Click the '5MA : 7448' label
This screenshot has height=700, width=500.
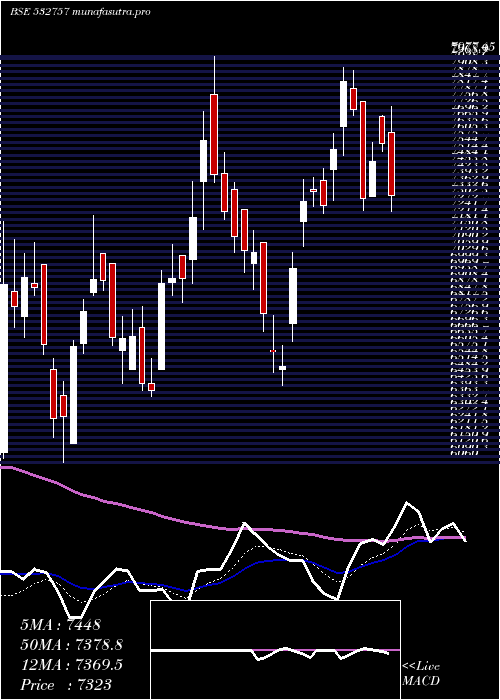coord(62,625)
